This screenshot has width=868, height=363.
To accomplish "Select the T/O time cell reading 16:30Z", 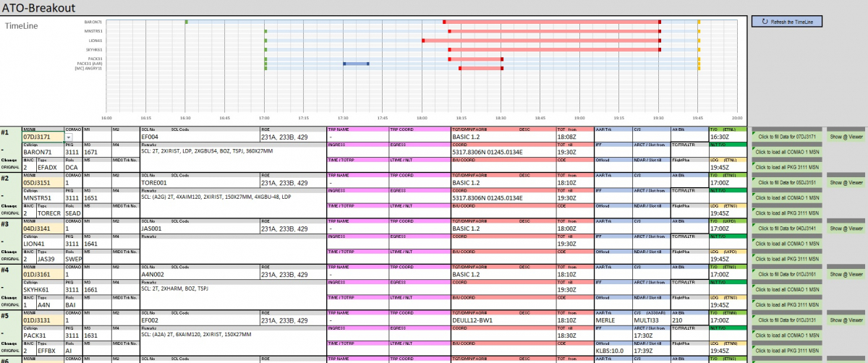I will 727,137.
